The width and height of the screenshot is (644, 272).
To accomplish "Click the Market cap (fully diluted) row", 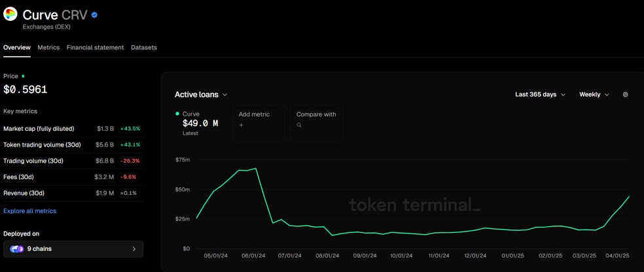I will click(x=73, y=128).
